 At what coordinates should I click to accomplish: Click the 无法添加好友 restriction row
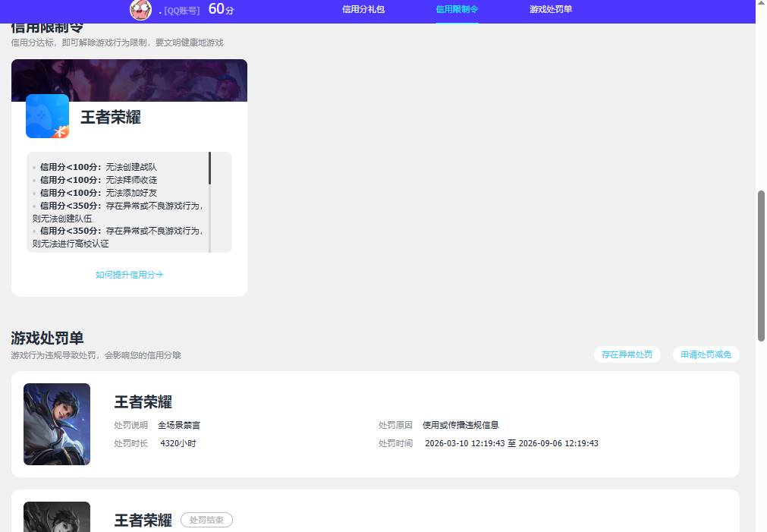point(99,193)
